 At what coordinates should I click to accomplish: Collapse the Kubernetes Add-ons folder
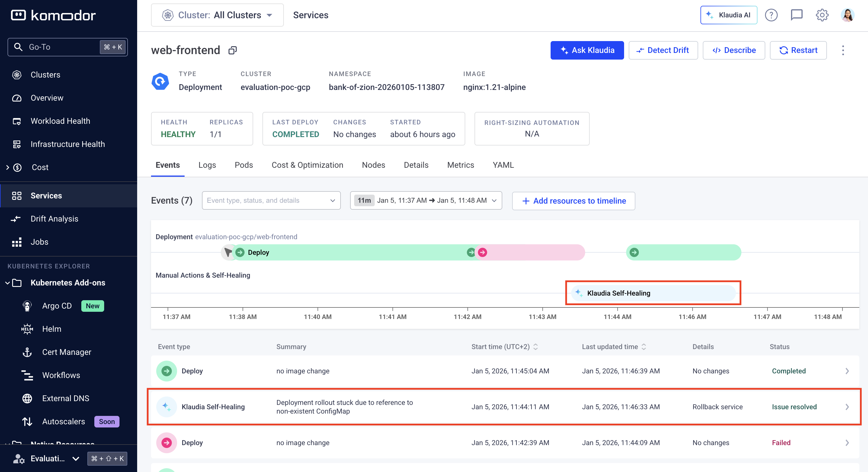coord(8,283)
